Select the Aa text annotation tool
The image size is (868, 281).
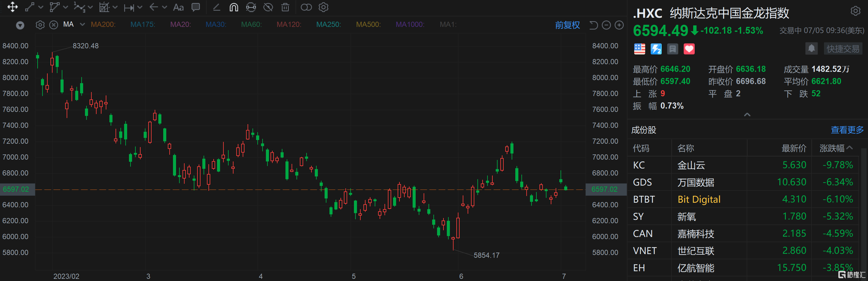pos(178,7)
